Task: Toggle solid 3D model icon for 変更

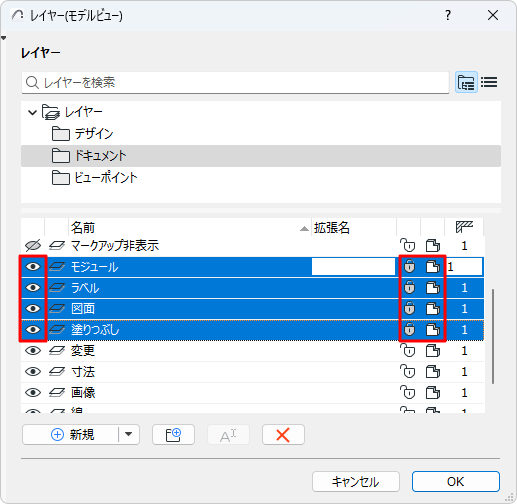Action: (x=433, y=351)
